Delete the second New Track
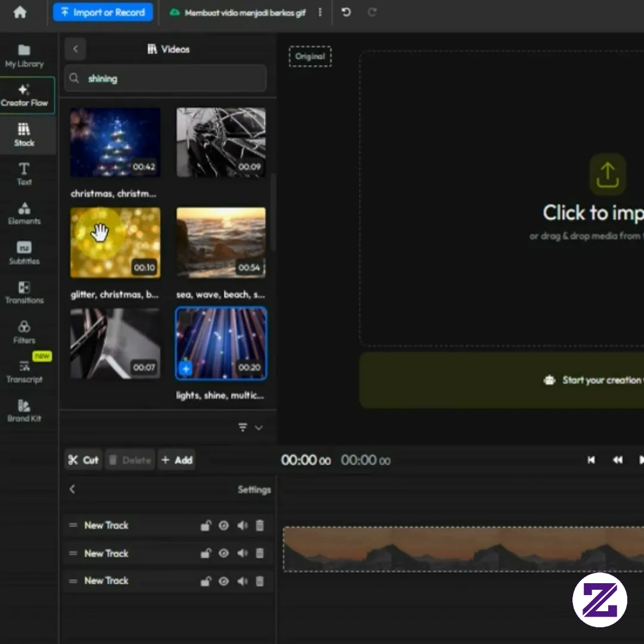Image resolution: width=644 pixels, height=644 pixels. pyautogui.click(x=259, y=553)
